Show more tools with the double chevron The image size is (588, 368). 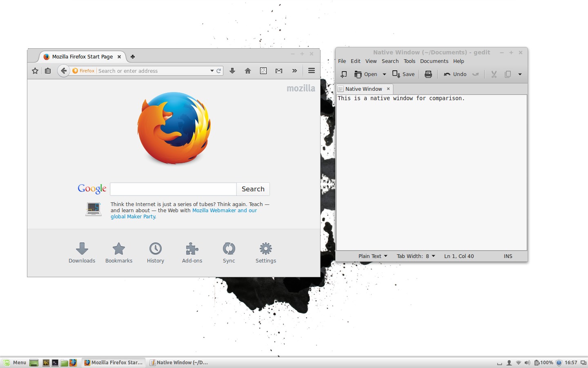294,71
